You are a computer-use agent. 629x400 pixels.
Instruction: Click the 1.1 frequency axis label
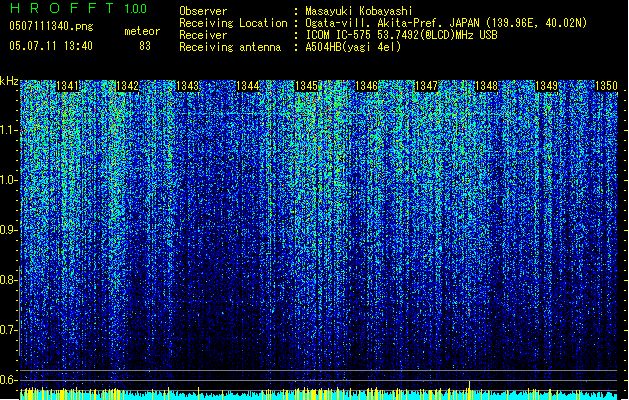9,130
